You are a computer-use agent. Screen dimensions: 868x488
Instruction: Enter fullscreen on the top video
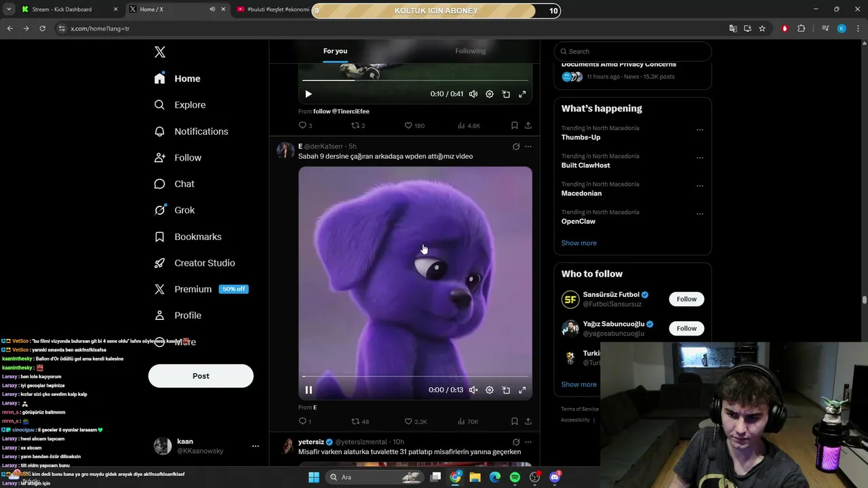coord(522,94)
